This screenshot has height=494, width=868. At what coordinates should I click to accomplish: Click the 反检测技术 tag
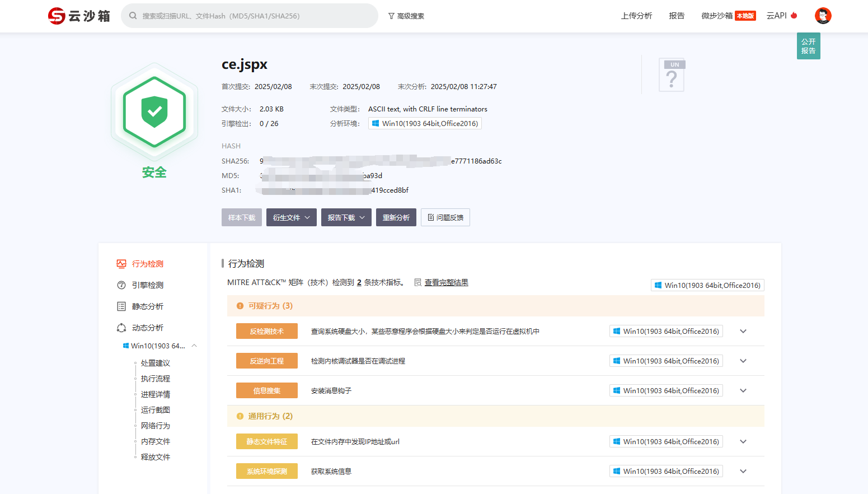click(267, 331)
